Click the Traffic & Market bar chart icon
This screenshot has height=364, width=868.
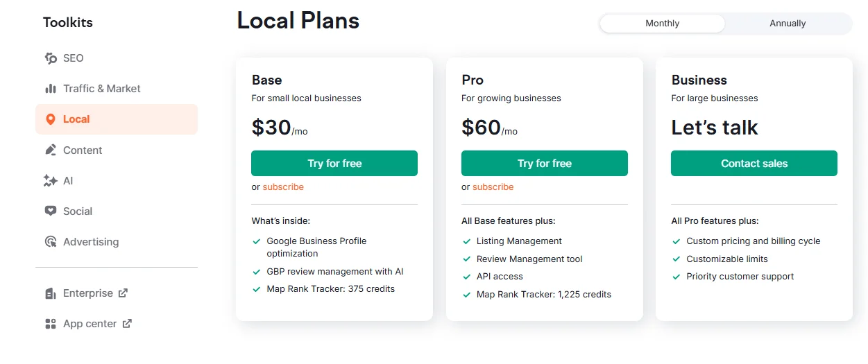click(51, 89)
